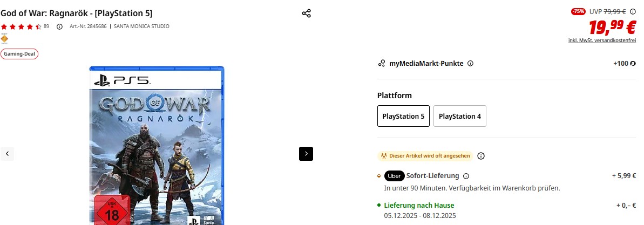Click the -75% discount badge
The height and width of the screenshot is (225, 644).
(x=578, y=11)
